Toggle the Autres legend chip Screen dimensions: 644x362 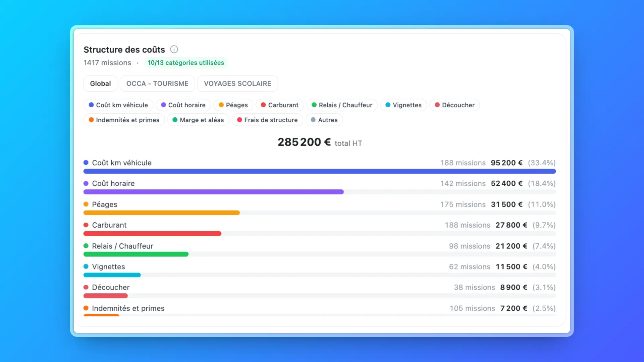tap(324, 120)
